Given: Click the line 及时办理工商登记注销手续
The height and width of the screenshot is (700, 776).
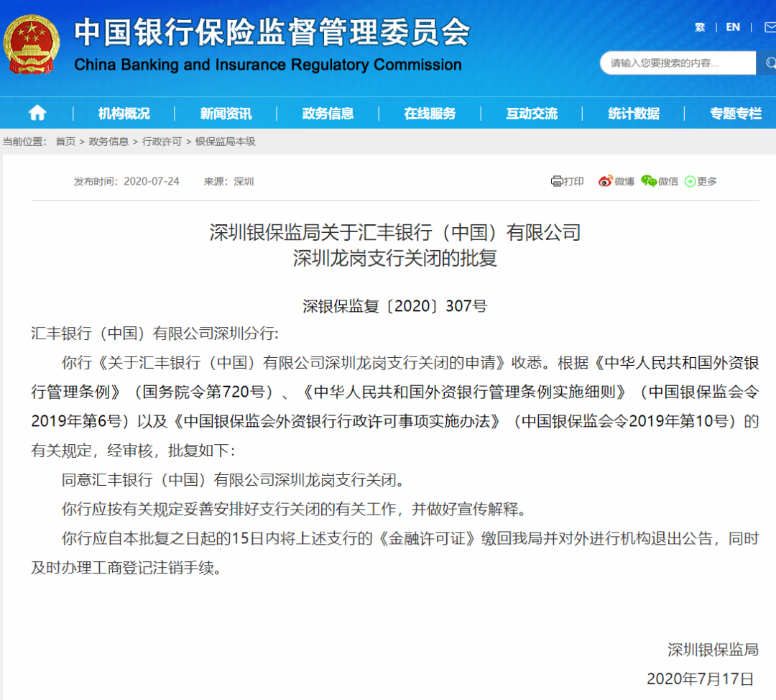Looking at the screenshot, I should tap(126, 567).
